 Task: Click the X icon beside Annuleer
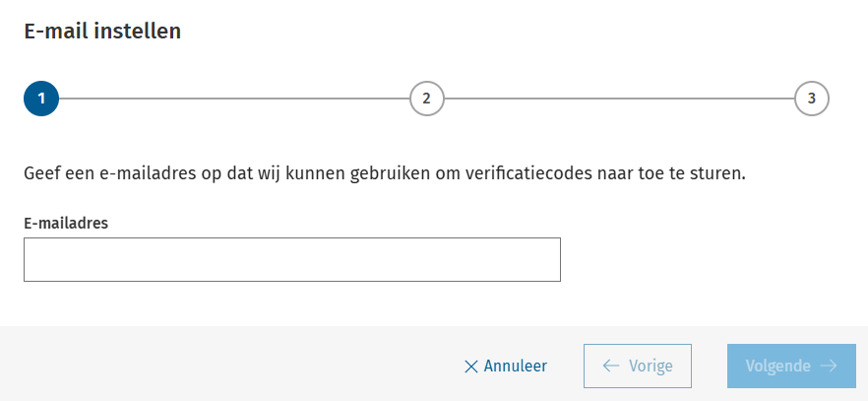point(470,367)
